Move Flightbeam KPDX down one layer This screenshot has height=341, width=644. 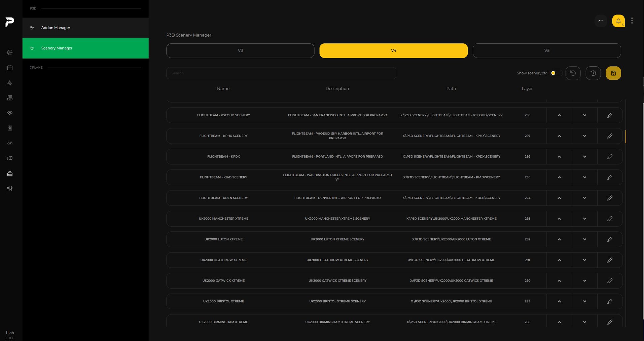tap(584, 157)
